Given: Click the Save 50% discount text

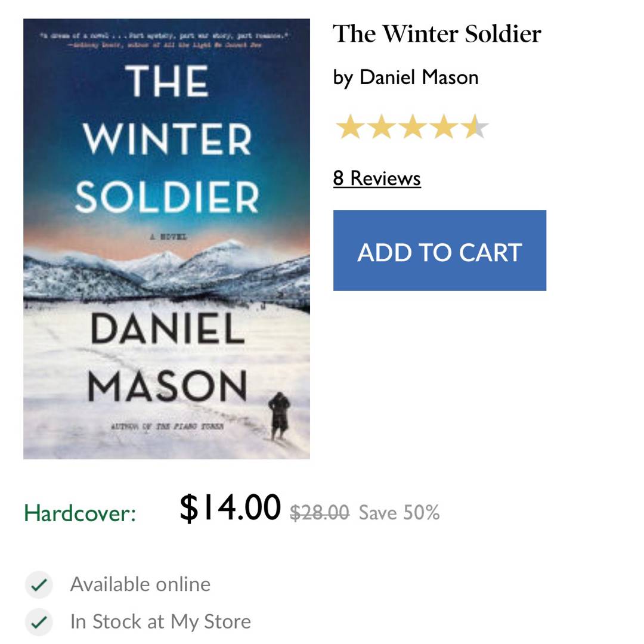Looking at the screenshot, I should click(x=399, y=513).
